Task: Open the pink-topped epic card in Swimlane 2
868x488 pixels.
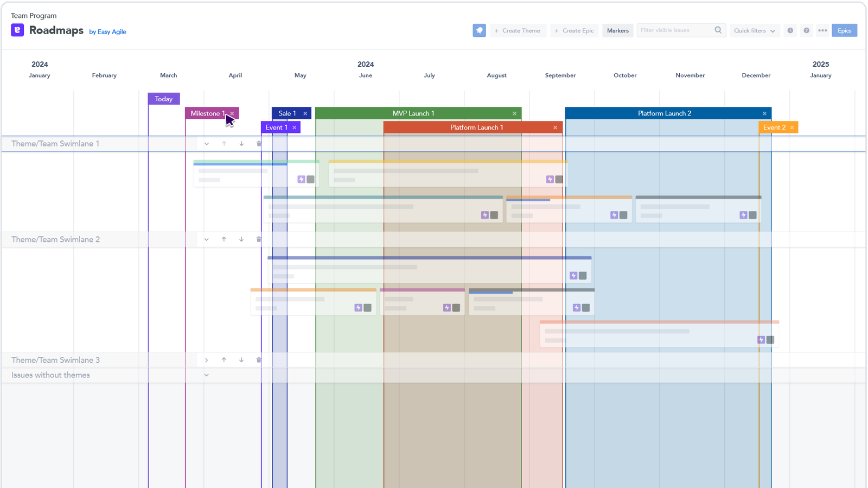Action: click(422, 302)
